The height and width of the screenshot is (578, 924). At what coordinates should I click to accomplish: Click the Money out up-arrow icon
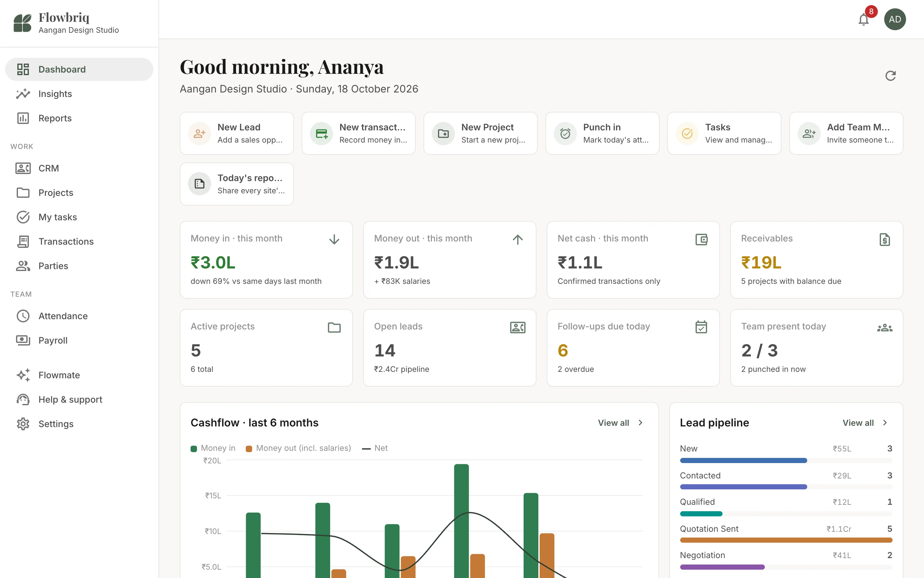(518, 239)
